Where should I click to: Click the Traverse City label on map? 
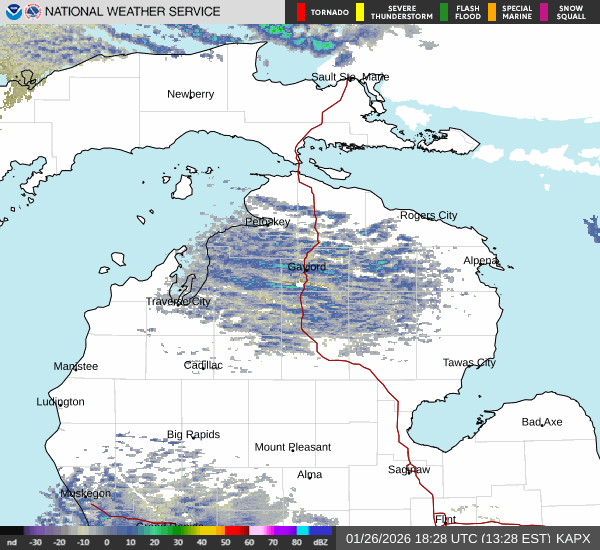tap(178, 301)
